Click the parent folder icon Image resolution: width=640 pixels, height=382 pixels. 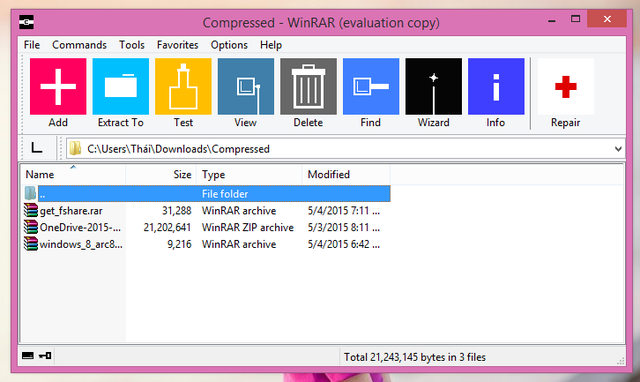[31, 193]
